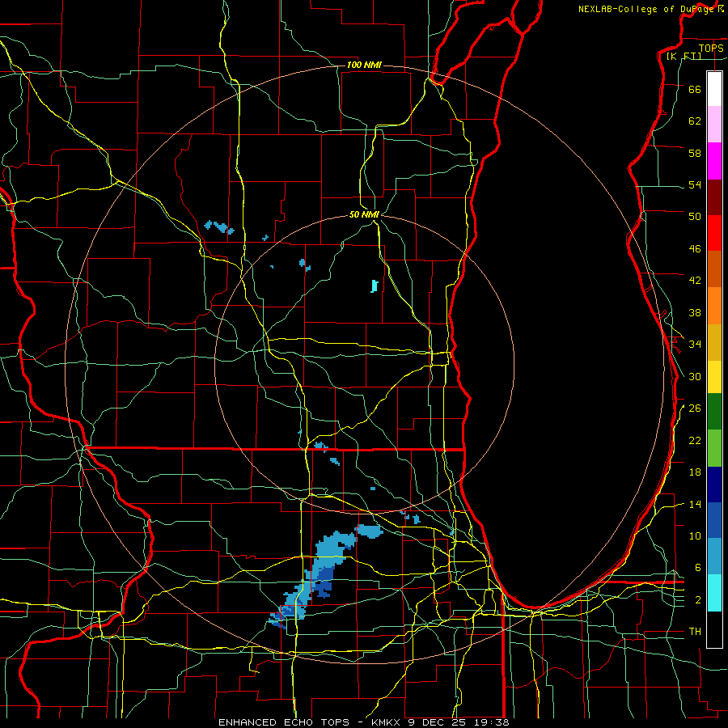Screen dimensions: 728x728
Task: Click the "TOPS" legend heading
Action: click(x=711, y=48)
